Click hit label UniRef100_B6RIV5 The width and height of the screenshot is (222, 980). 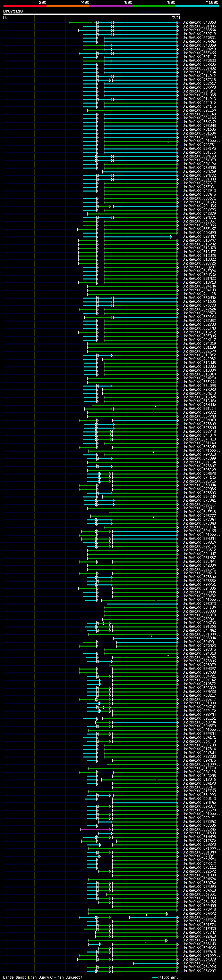[199, 149]
